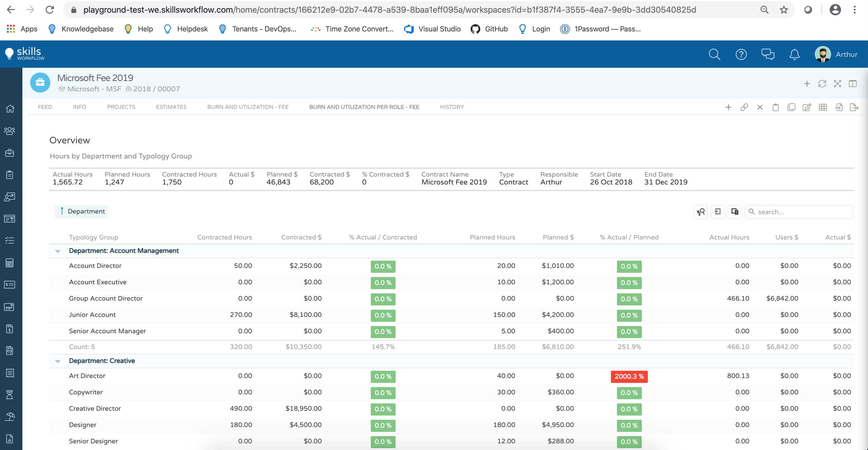Viewport: 868px width, 450px height.
Task: Collapse the Department: Creative group
Action: tap(58, 361)
